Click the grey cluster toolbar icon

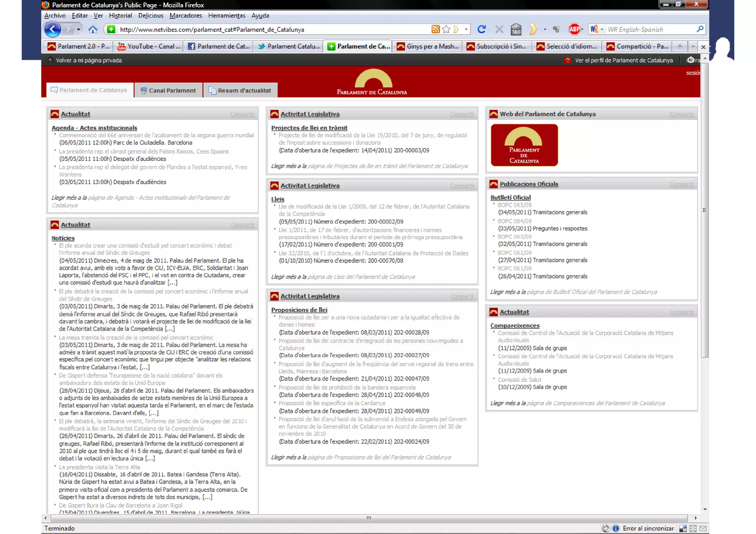[556, 29]
